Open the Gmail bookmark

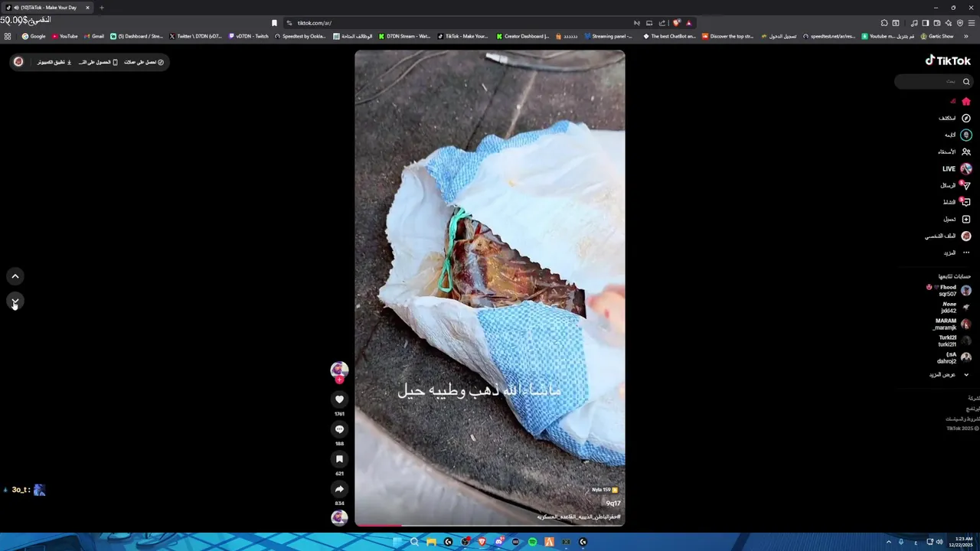coord(94,36)
